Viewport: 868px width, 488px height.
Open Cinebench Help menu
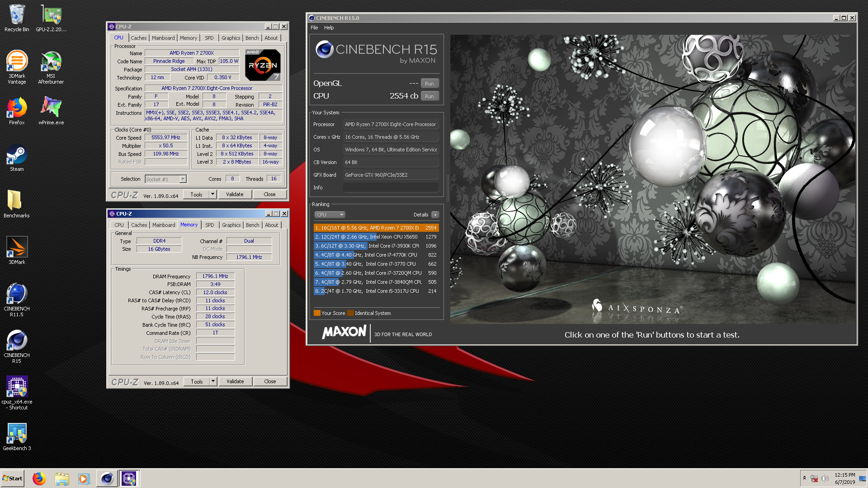(329, 28)
